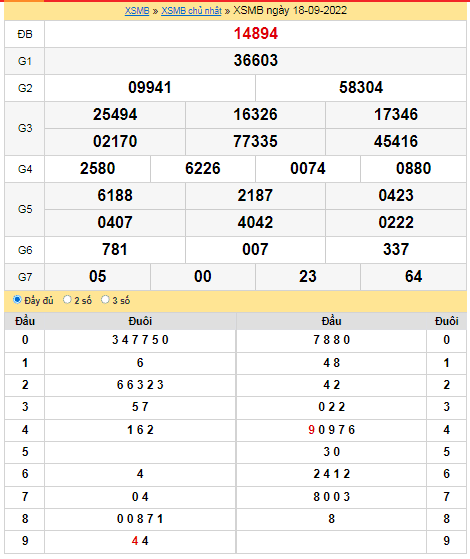Click the rightmost "Đuôi" column header
Viewport: 470px width, 559px height.
coord(446,321)
